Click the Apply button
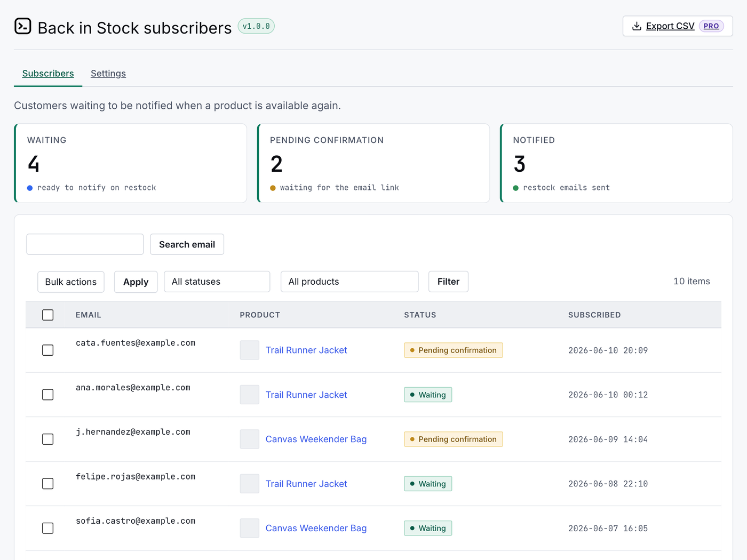 (136, 282)
